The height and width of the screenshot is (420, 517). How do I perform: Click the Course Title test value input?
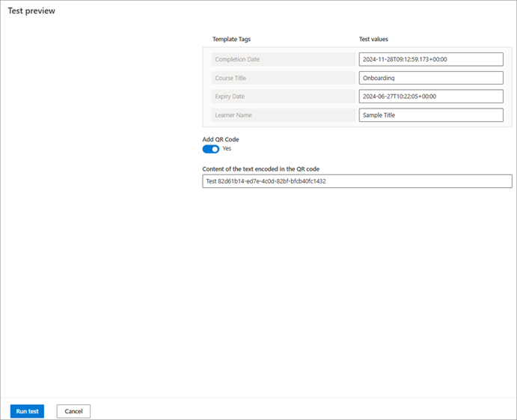431,78
